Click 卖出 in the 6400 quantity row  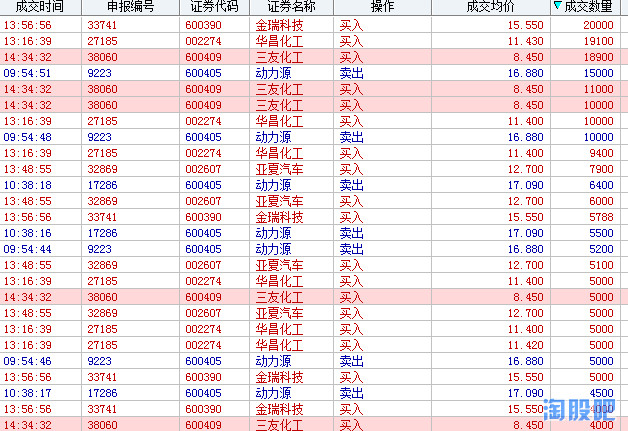tap(351, 185)
